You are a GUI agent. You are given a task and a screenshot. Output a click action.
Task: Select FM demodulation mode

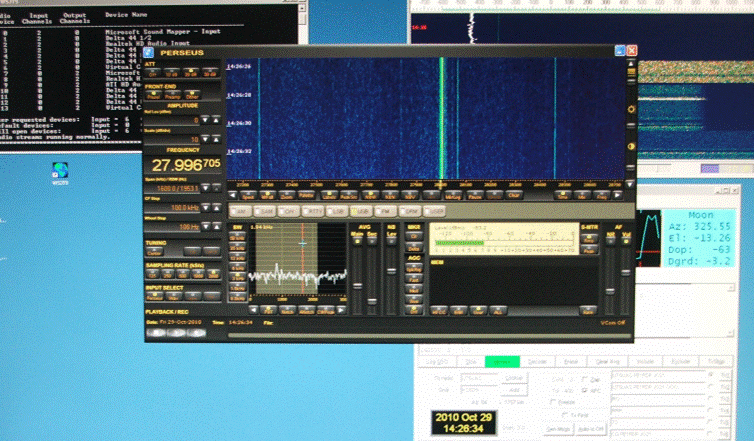[385, 211]
